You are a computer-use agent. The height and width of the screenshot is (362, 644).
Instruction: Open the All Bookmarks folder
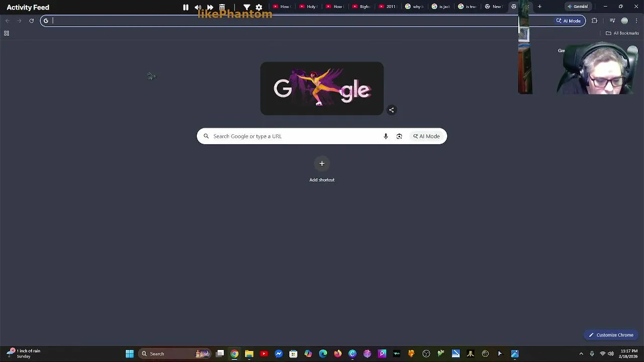pyautogui.click(x=622, y=33)
